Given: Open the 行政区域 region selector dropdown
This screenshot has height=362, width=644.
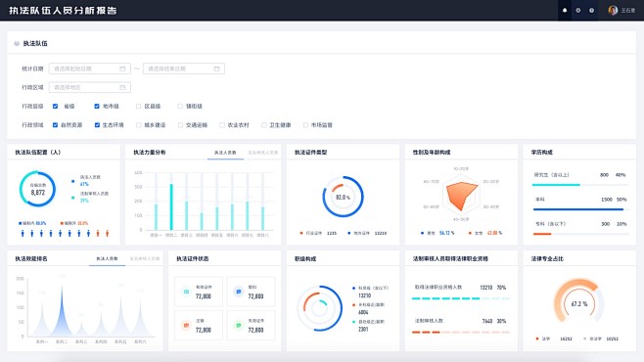Looking at the screenshot, I should coord(89,87).
